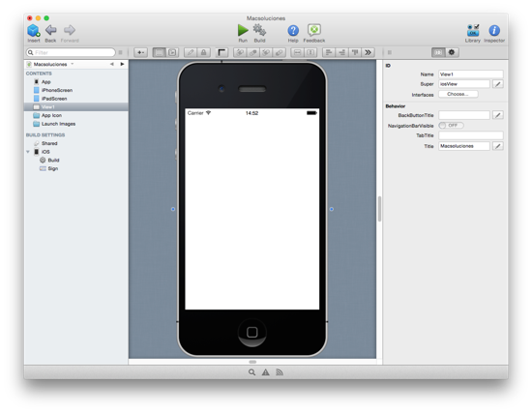Click the BackButtonTitle field
The width and height of the screenshot is (532, 413).
(x=463, y=115)
